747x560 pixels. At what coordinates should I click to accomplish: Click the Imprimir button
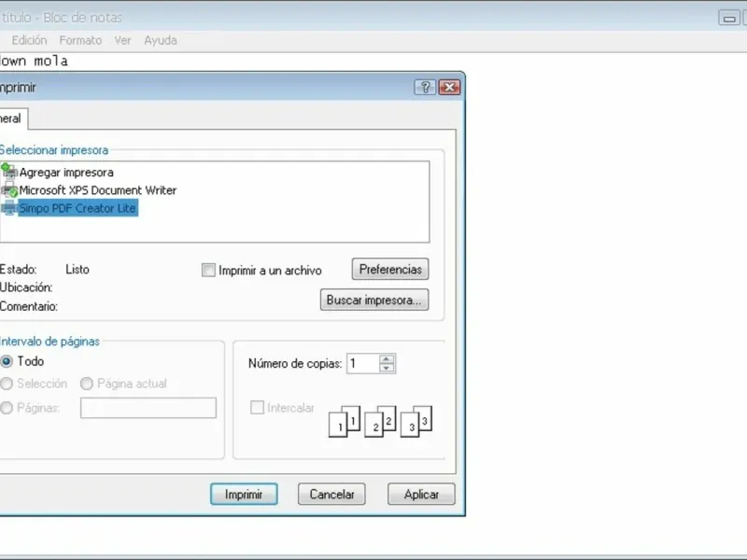244,495
